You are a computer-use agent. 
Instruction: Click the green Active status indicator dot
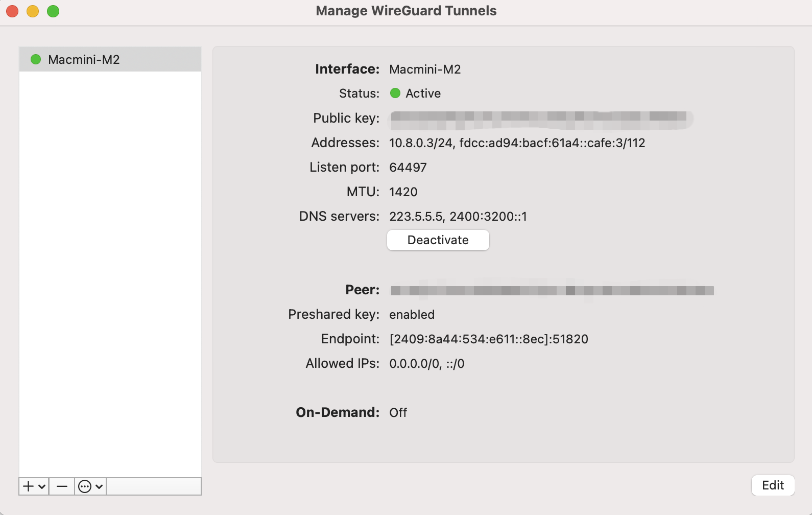[x=395, y=93]
